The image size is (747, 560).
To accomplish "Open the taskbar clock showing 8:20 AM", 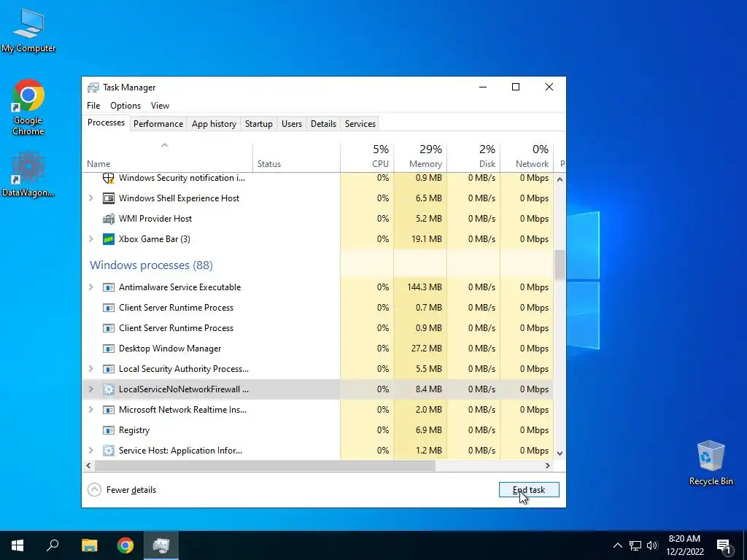I will click(x=684, y=545).
